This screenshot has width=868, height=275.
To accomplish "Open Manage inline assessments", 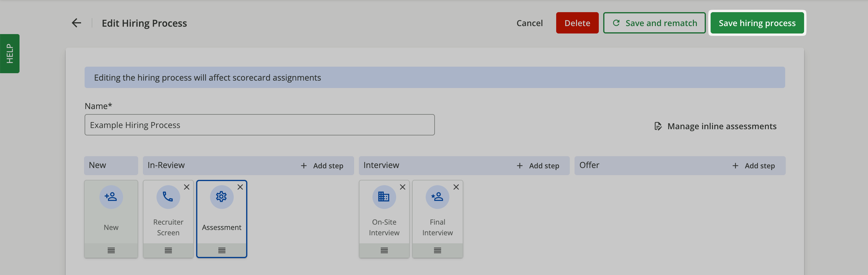I will coord(715,126).
